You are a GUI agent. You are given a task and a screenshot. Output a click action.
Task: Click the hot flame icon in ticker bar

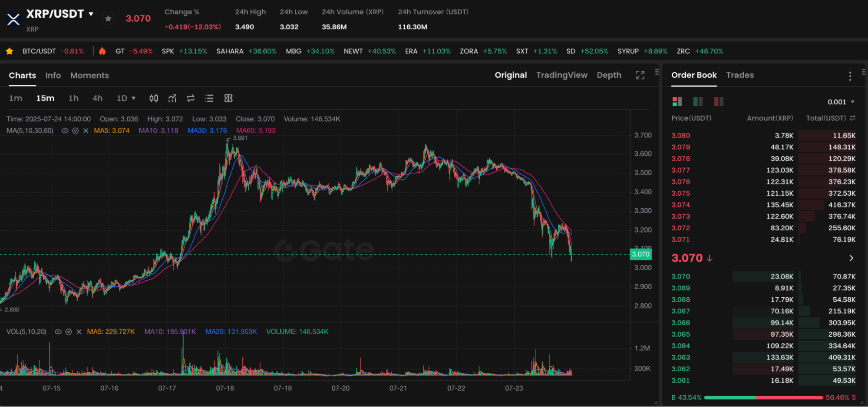tap(102, 51)
